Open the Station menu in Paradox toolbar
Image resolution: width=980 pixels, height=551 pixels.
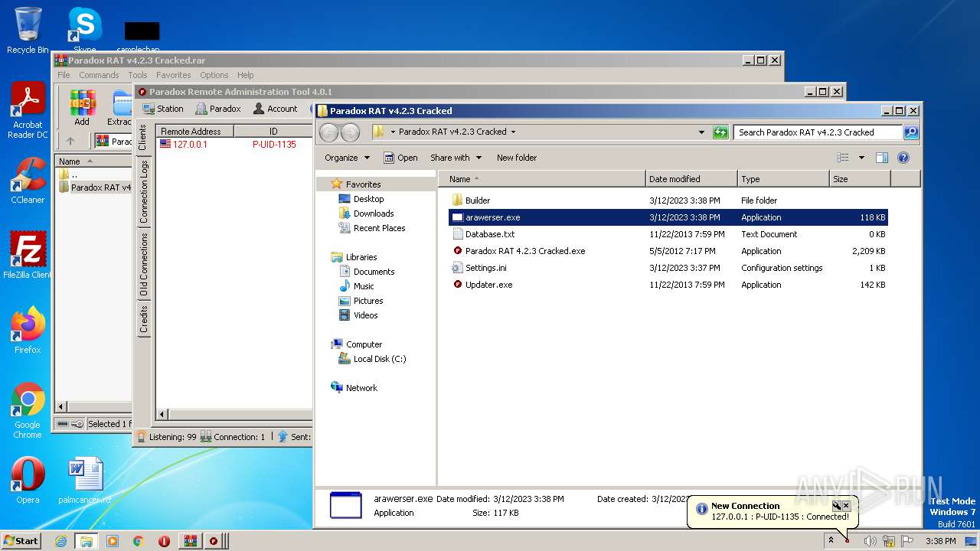coord(163,109)
